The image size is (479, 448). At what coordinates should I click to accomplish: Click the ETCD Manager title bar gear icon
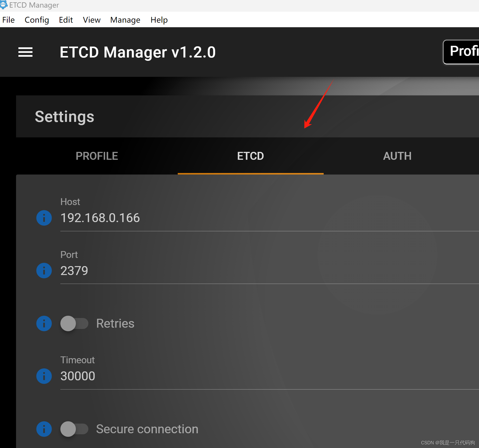coord(4,5)
